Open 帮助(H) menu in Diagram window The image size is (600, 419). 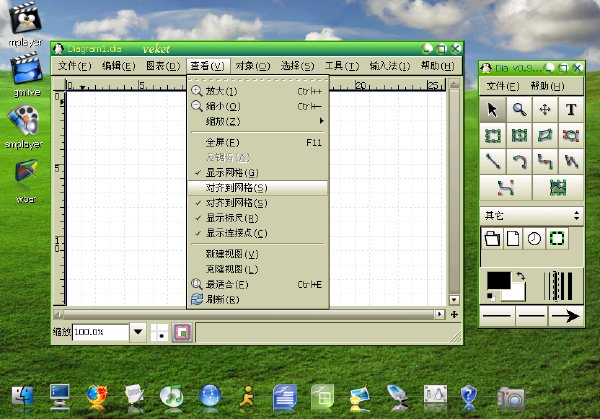point(438,66)
